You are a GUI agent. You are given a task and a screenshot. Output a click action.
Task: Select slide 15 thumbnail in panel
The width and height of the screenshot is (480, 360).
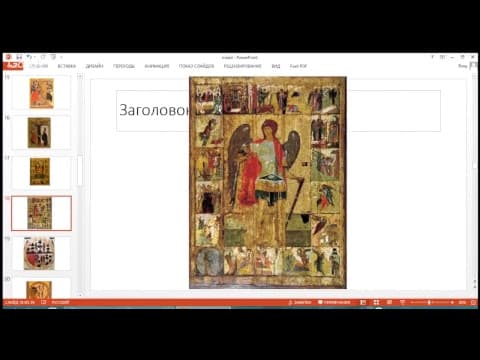[x=41, y=93]
